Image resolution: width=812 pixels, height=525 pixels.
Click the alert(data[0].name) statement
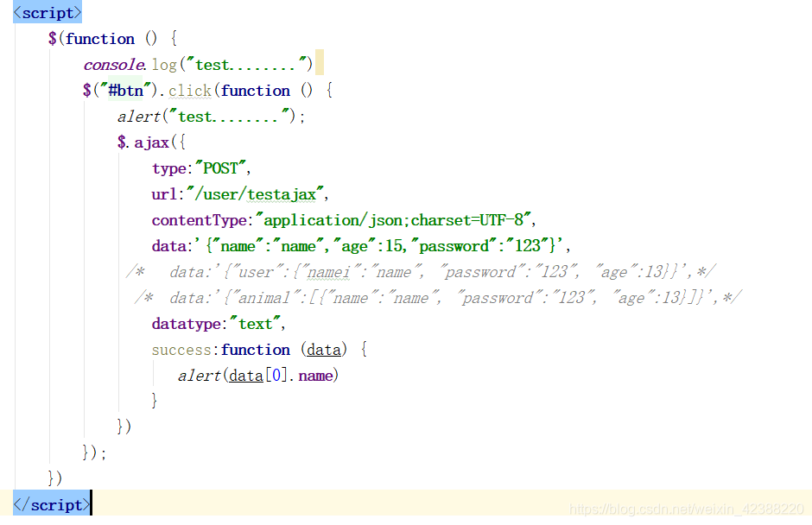pos(258,376)
